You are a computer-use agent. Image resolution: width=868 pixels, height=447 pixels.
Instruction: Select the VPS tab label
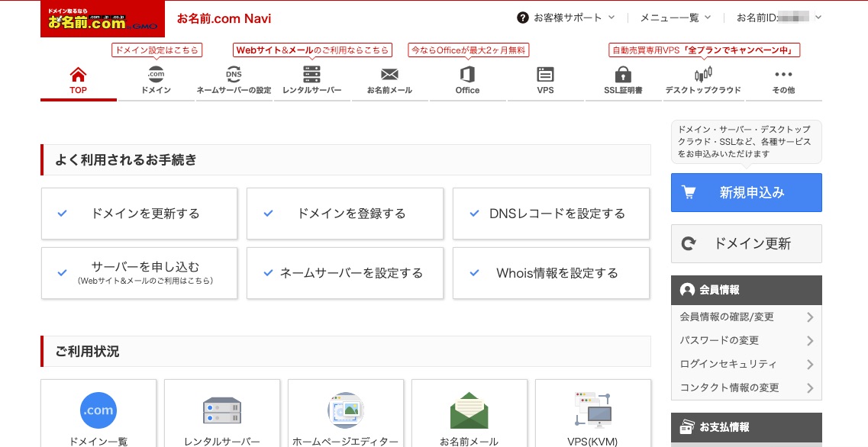[545, 90]
